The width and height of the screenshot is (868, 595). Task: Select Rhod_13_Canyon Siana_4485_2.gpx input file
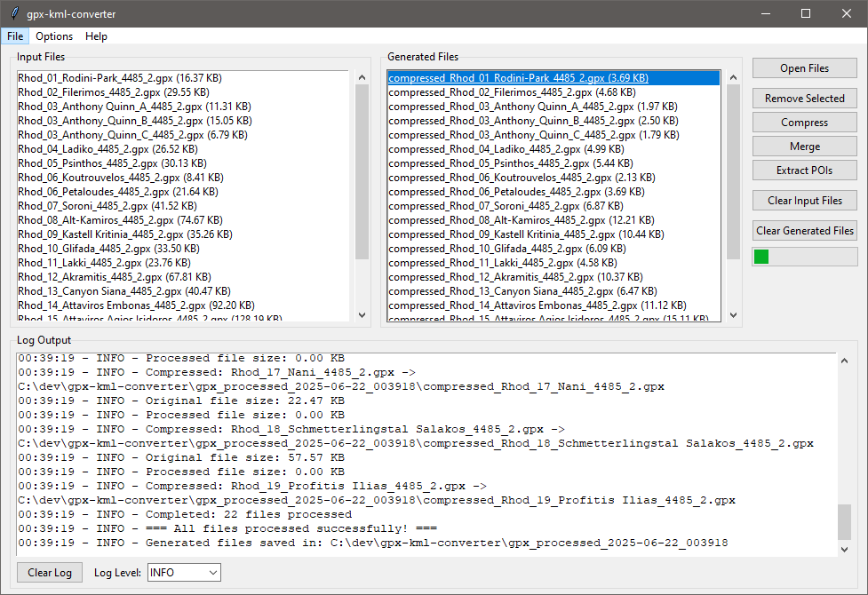tap(183, 291)
